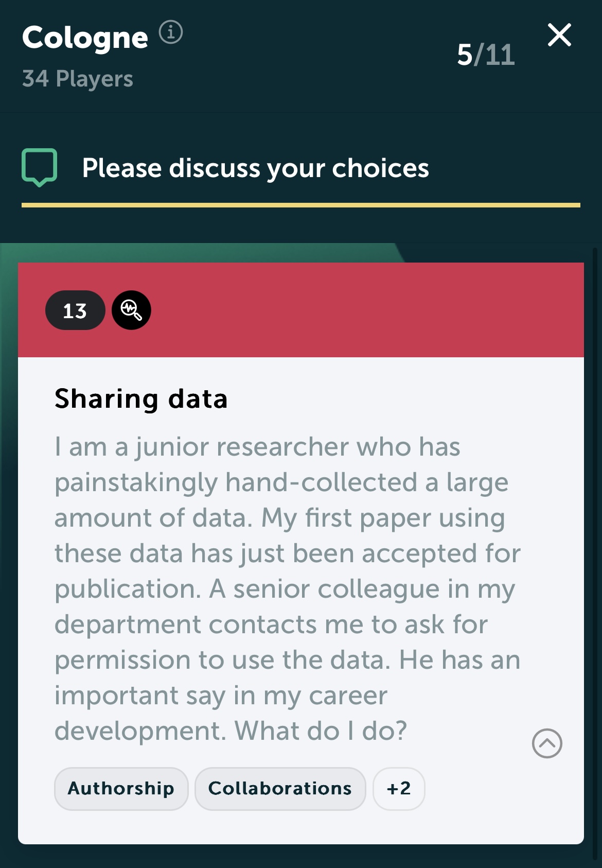Select the Collaborations tag
The height and width of the screenshot is (868, 602).
point(280,789)
